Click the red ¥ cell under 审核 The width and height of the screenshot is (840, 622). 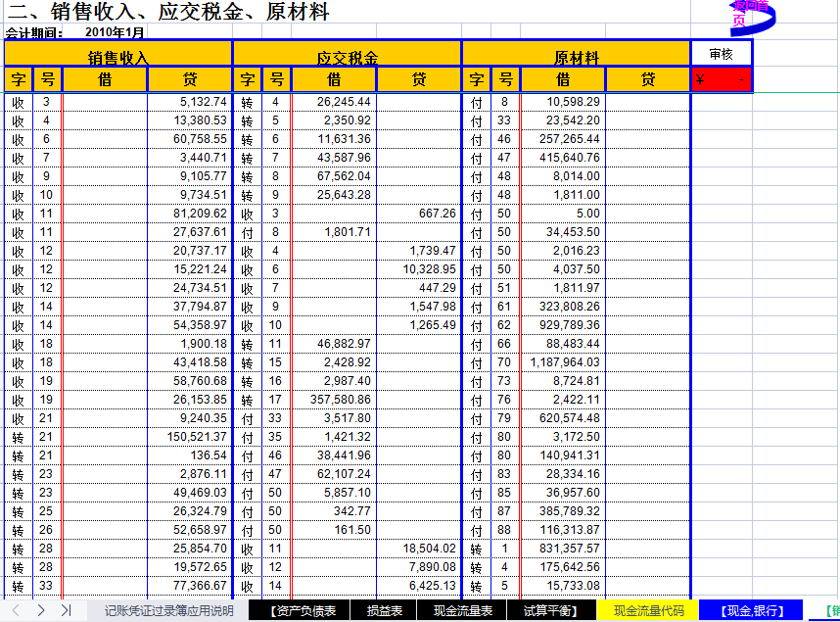click(x=722, y=78)
